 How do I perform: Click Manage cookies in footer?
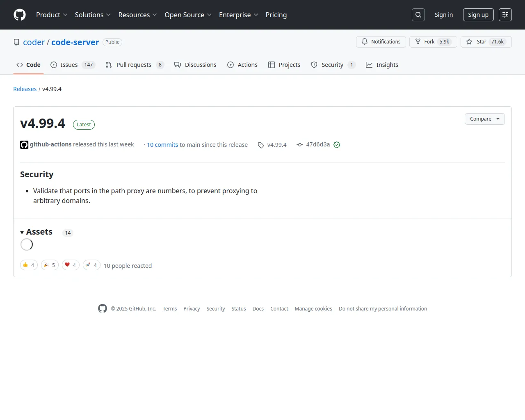point(313,309)
